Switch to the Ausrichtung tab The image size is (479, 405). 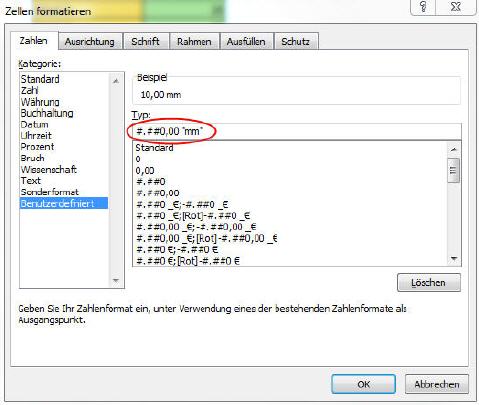[x=89, y=42]
